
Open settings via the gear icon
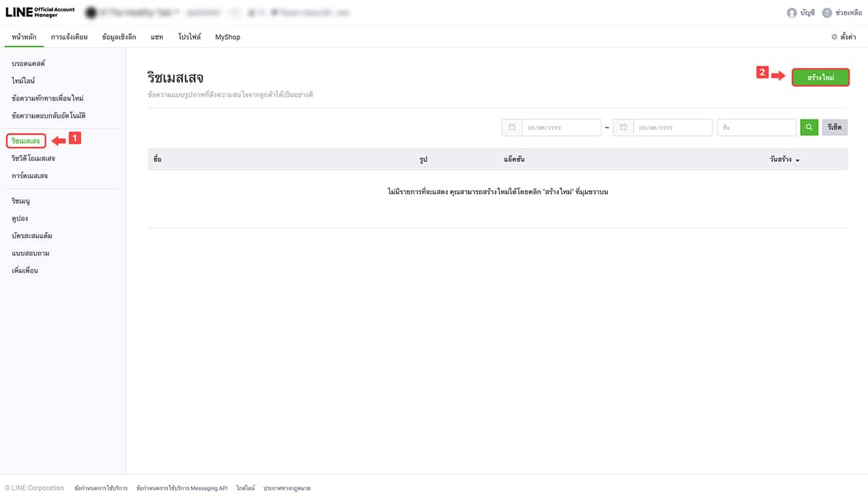[835, 37]
